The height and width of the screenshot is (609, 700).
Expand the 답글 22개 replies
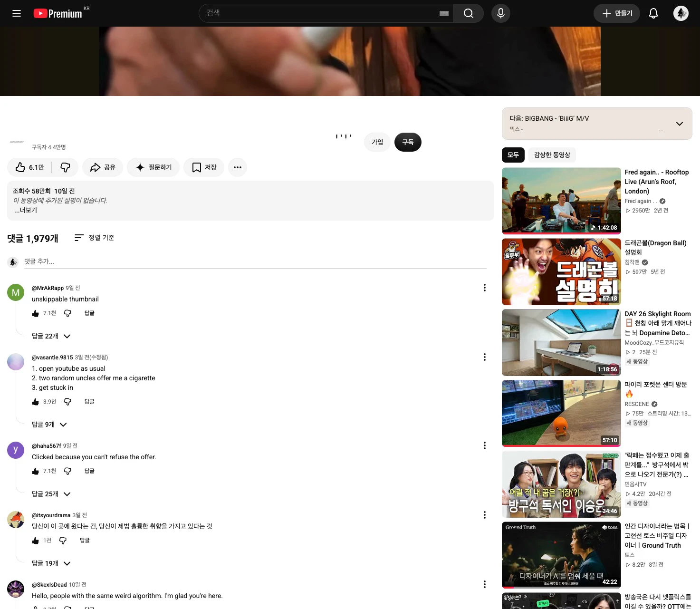coord(51,336)
